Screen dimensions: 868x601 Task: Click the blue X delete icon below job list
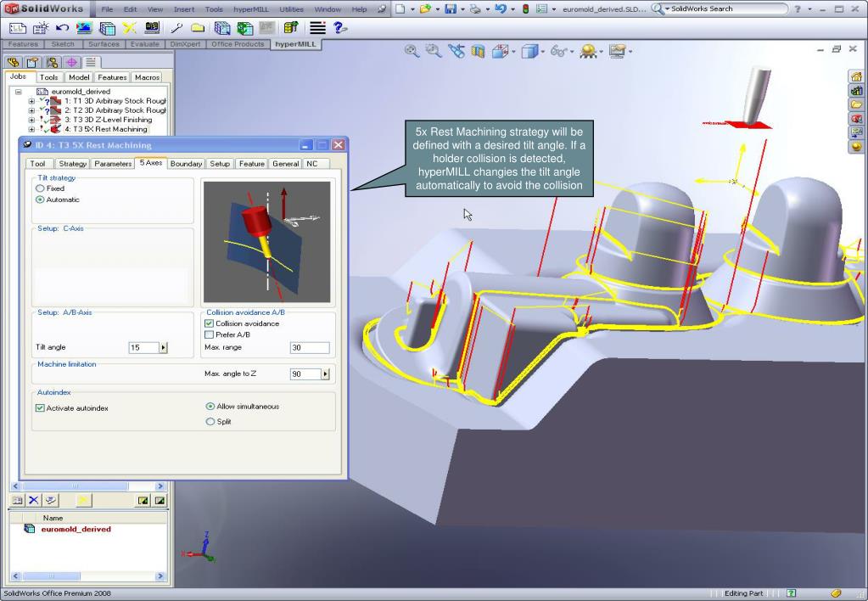34,500
